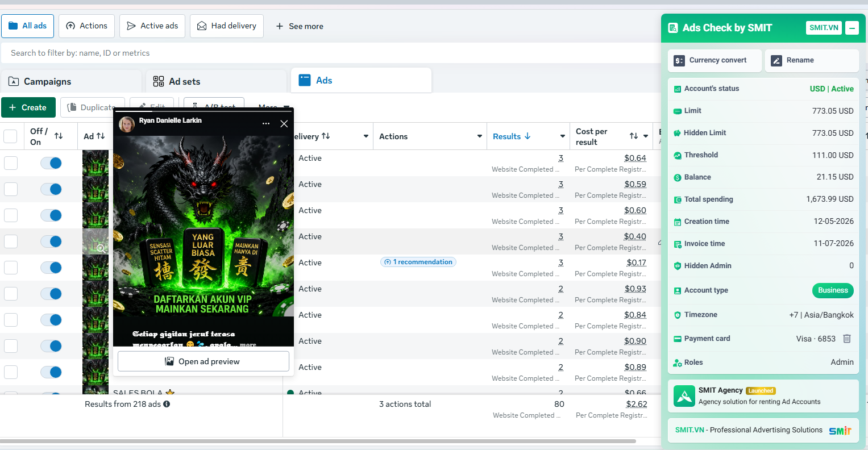This screenshot has width=868, height=450.
Task: Click the Ads Check by SMIT logo icon
Action: pyautogui.click(x=673, y=28)
